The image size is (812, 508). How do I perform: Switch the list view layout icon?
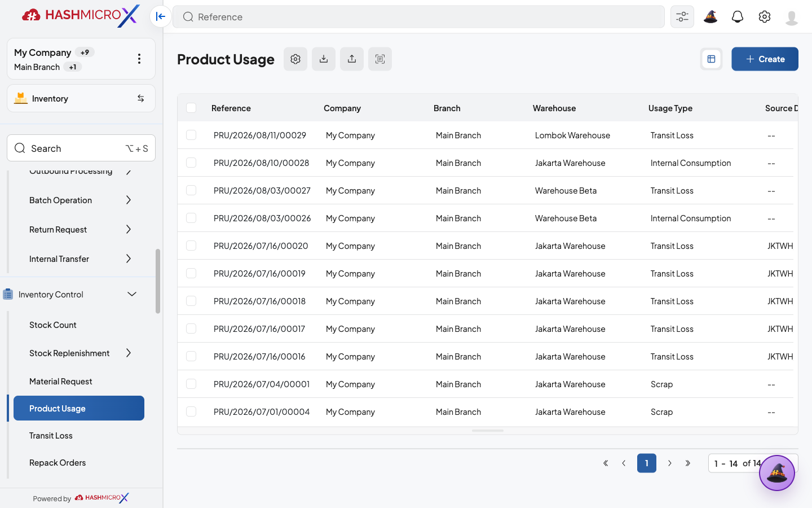(711, 59)
